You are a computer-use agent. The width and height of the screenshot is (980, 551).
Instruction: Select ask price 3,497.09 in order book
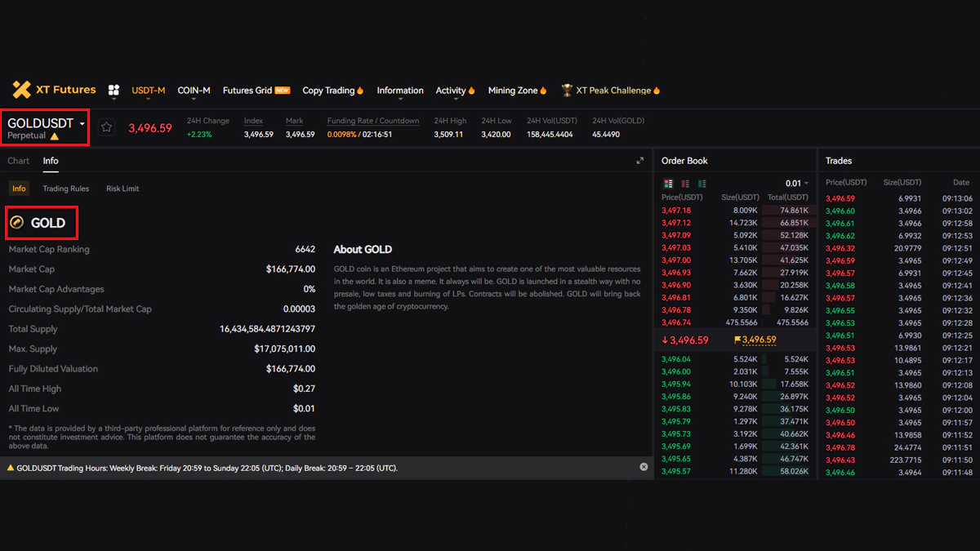tap(676, 235)
